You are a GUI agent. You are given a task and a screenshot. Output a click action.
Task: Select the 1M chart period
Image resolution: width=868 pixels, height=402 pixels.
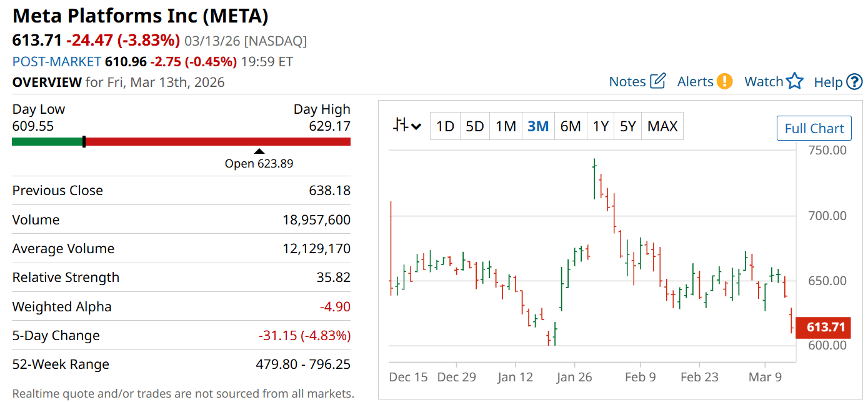click(506, 126)
